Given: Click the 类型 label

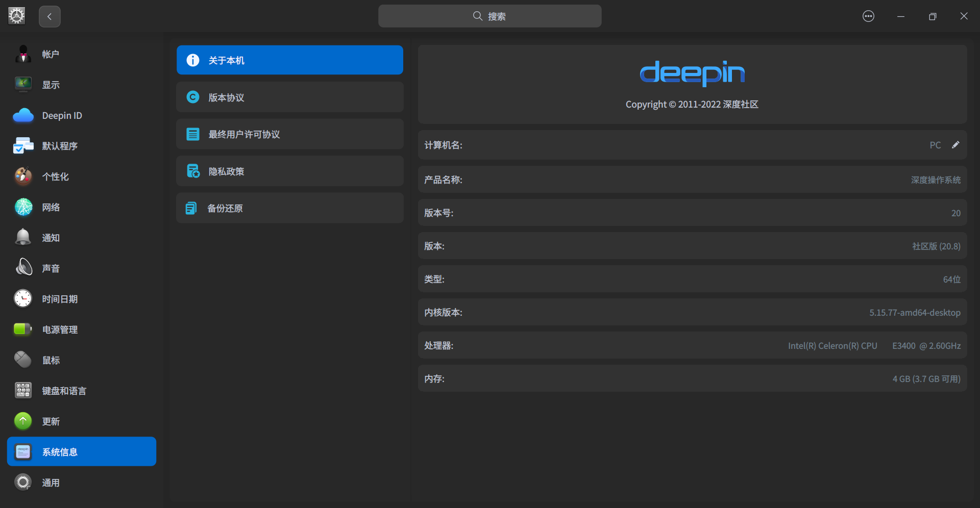Looking at the screenshot, I should [434, 280].
